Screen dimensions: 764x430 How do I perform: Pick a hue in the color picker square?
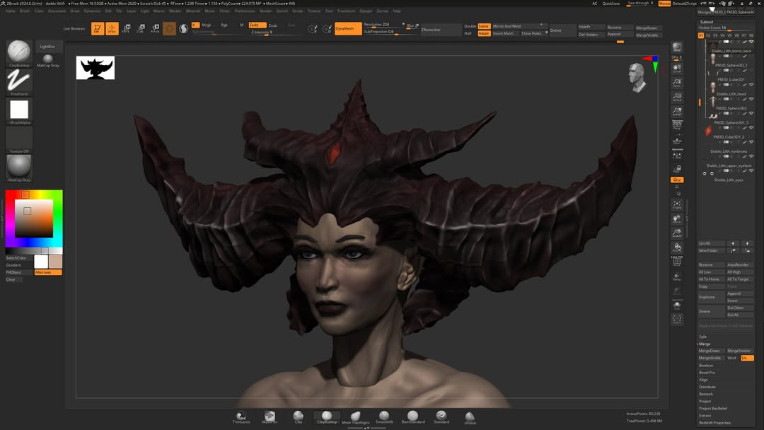[x=34, y=219]
